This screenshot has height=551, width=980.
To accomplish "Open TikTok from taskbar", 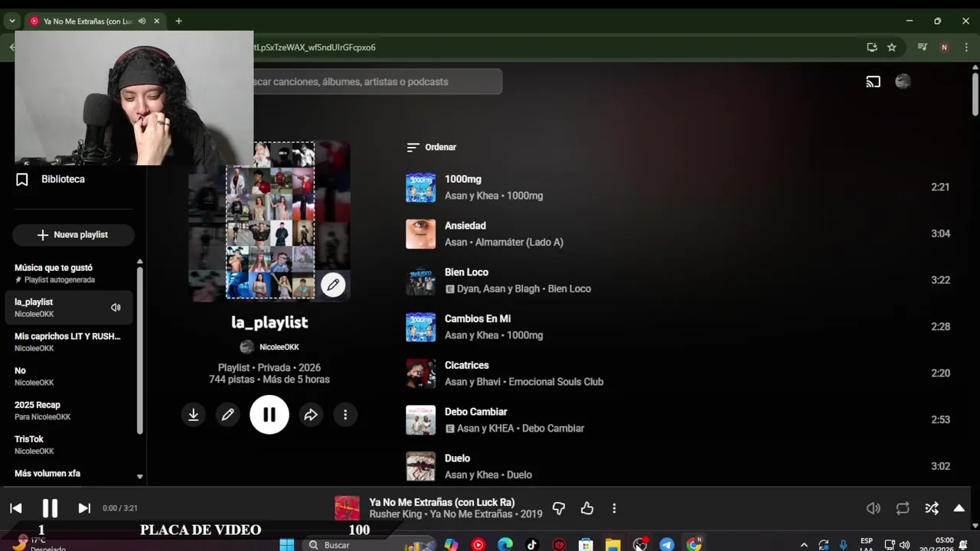I will pos(532,545).
